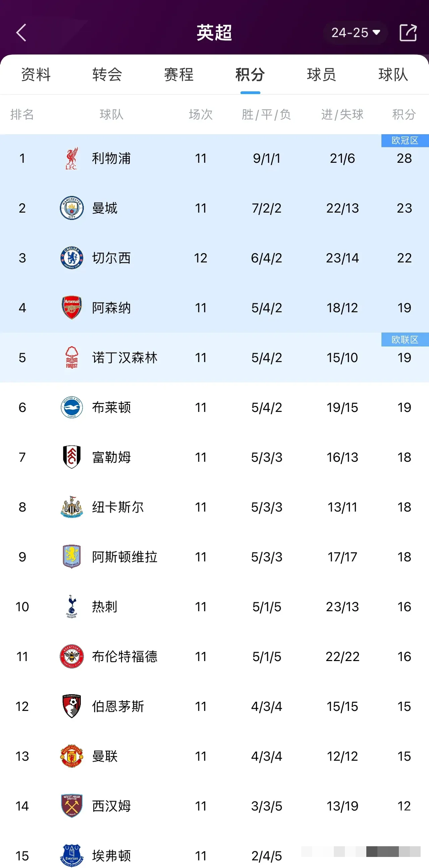Tap the Liverpool club crest
Viewport: 429px width, 868px height.
71,158
